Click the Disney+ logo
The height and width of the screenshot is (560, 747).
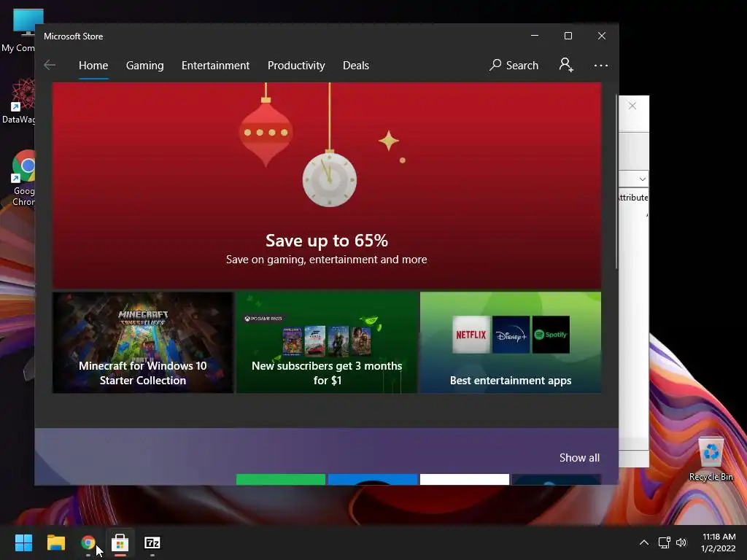pyautogui.click(x=511, y=334)
